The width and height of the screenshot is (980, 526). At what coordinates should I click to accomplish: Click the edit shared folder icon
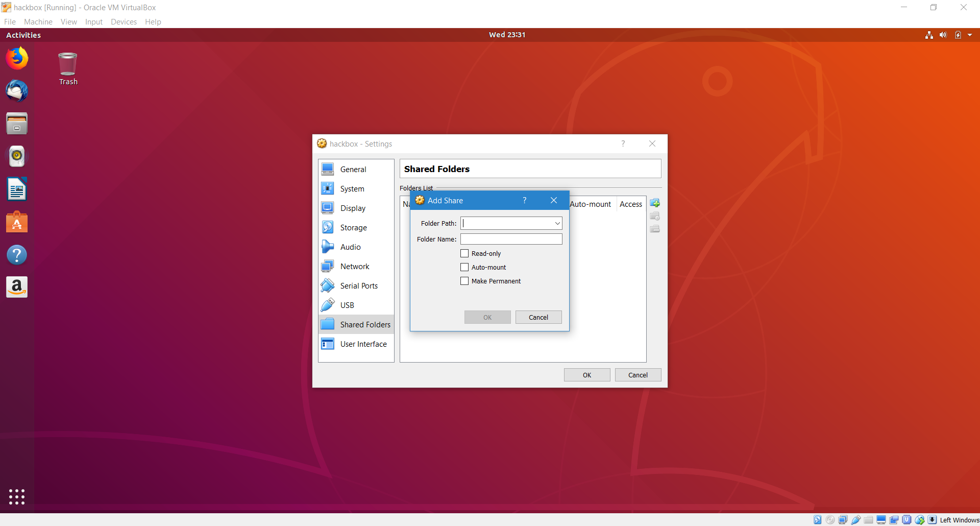click(655, 216)
